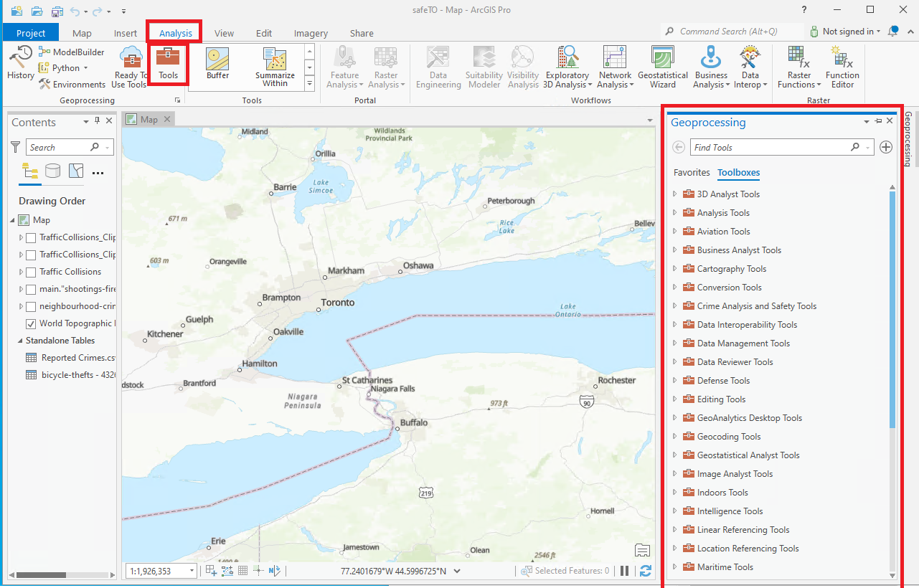Expand Geocoding Tools toolbox
Image resolution: width=919 pixels, height=588 pixels.
click(674, 437)
